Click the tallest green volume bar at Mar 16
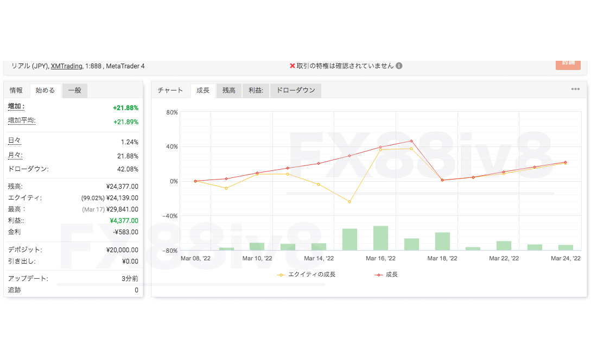This screenshot has height=364, width=591. click(x=380, y=238)
